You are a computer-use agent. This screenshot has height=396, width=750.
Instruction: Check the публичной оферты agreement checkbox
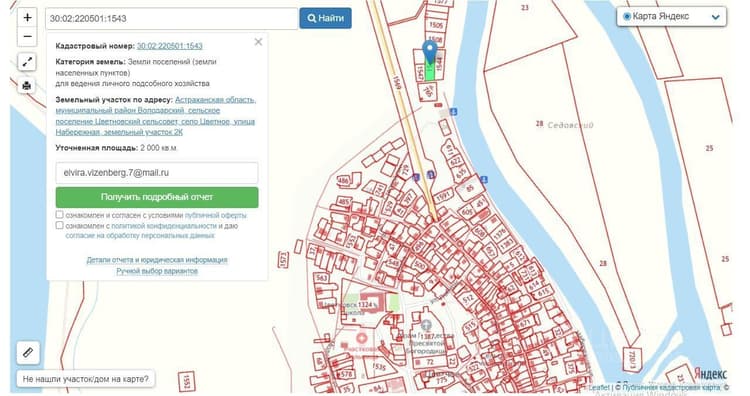pyautogui.click(x=59, y=215)
